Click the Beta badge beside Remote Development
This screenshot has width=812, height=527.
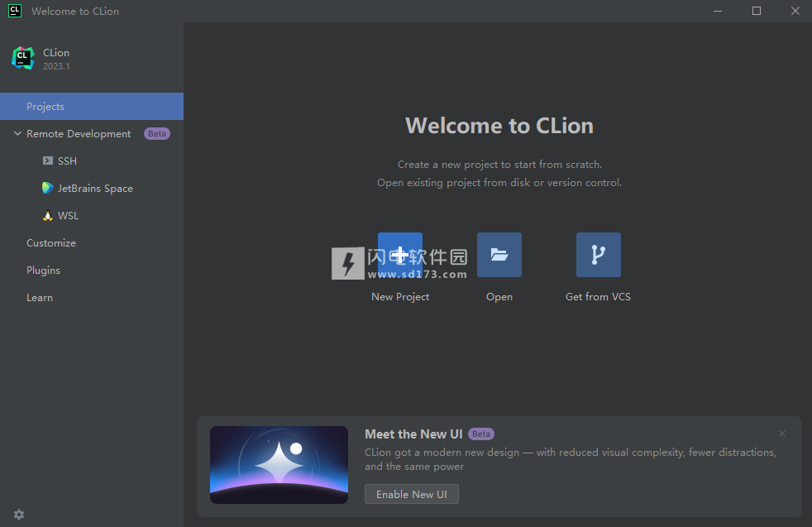pos(157,134)
